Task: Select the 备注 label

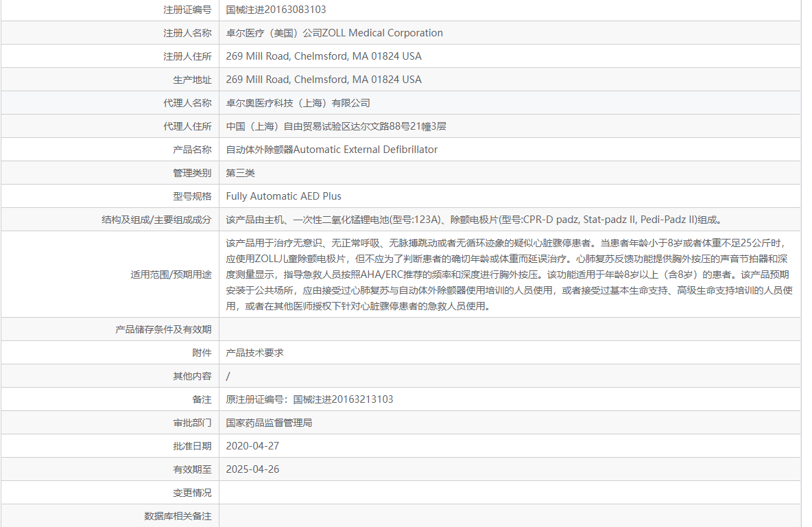Action: [x=202, y=399]
